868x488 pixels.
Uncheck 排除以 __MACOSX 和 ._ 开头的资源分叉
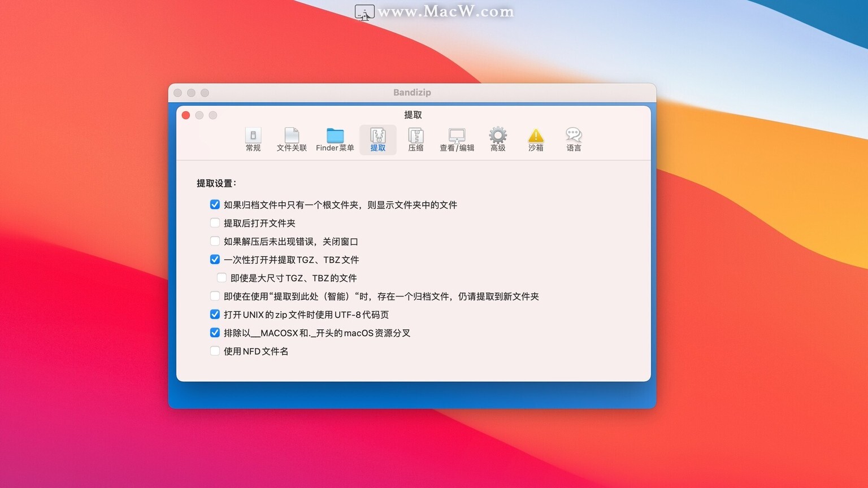(x=215, y=333)
